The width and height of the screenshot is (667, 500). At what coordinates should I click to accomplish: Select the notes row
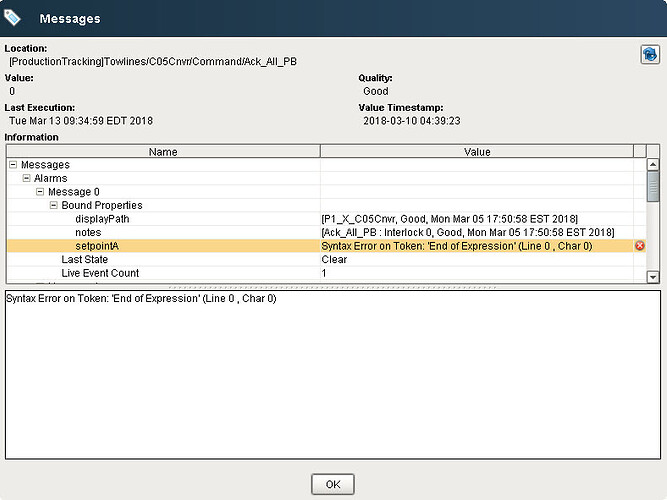(x=326, y=232)
